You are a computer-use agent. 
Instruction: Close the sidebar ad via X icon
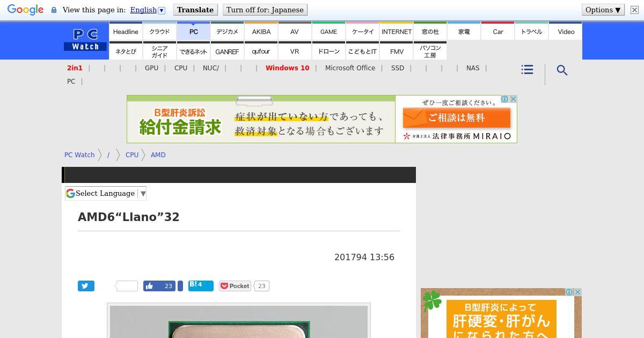pos(578,292)
